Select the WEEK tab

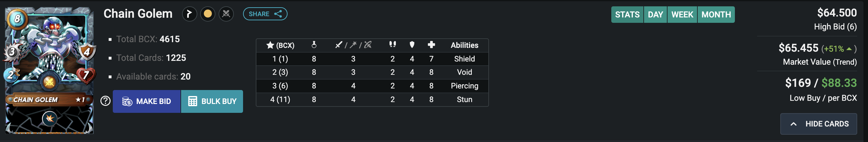point(682,15)
